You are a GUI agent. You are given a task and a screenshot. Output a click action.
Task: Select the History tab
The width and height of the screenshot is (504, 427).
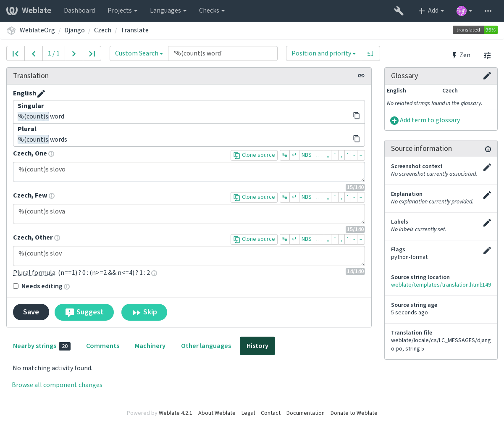[x=257, y=346]
